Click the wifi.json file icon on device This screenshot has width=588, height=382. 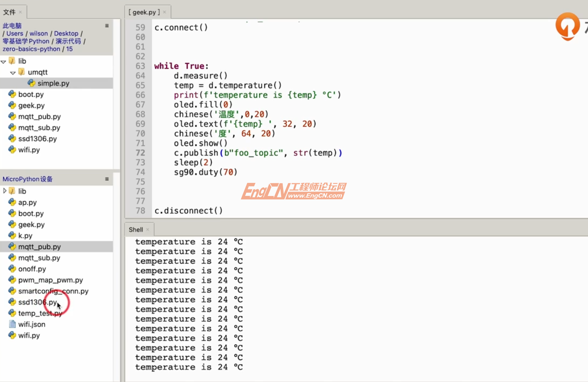click(x=12, y=324)
